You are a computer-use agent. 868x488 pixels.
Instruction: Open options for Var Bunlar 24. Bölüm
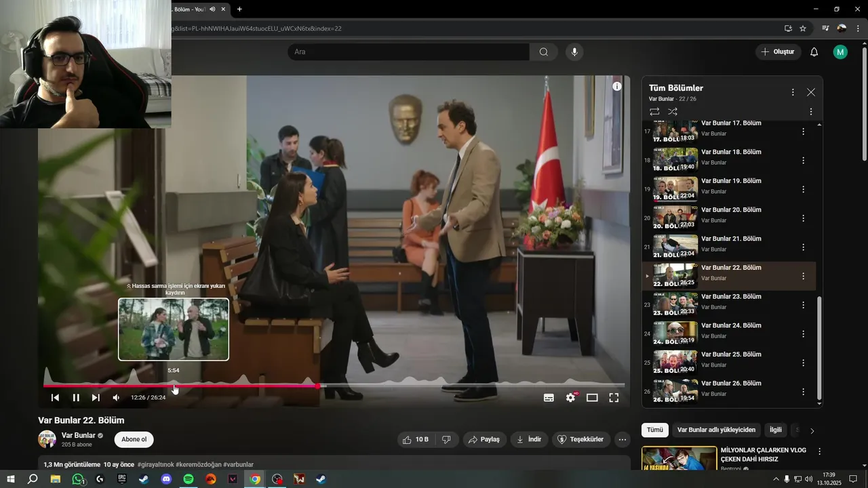[803, 334]
